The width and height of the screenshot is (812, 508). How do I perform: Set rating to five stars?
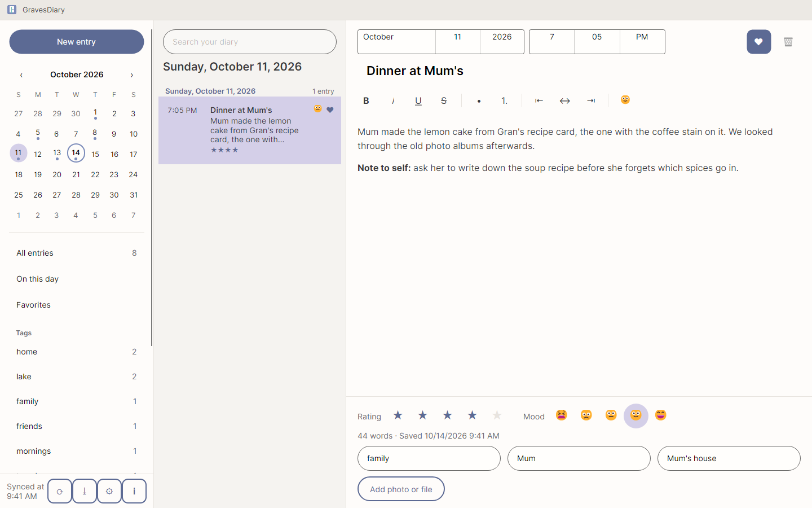tap(497, 415)
